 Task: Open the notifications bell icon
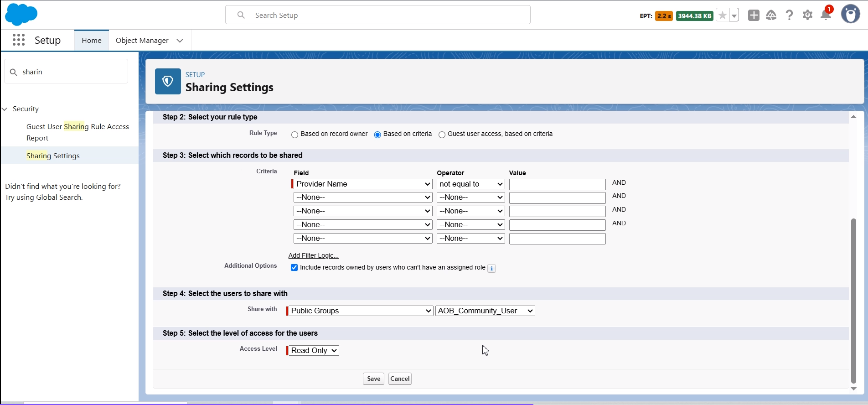pyautogui.click(x=826, y=15)
